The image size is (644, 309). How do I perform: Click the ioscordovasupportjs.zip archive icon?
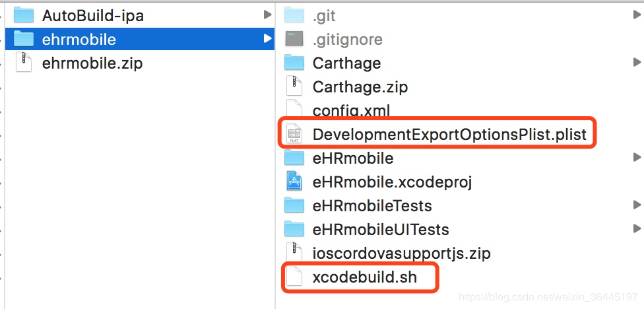[294, 252]
